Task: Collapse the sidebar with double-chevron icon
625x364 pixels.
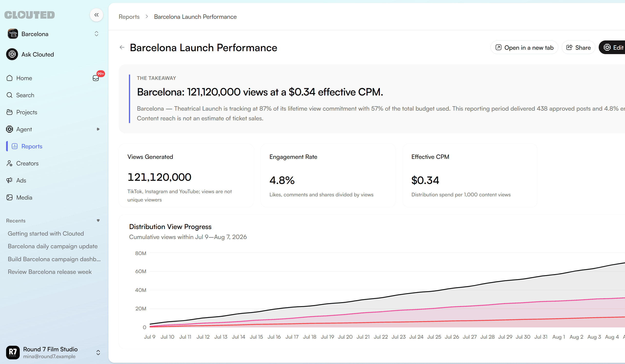Action: coord(96,15)
